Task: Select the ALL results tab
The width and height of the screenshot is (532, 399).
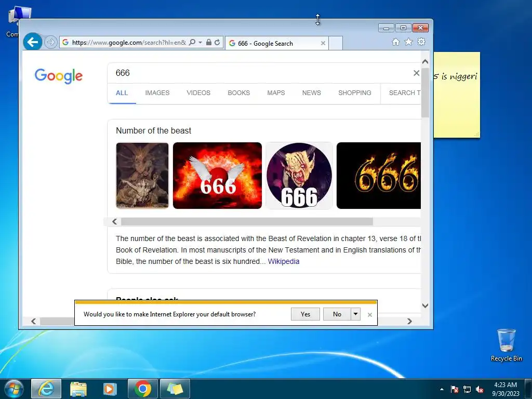Action: click(122, 93)
